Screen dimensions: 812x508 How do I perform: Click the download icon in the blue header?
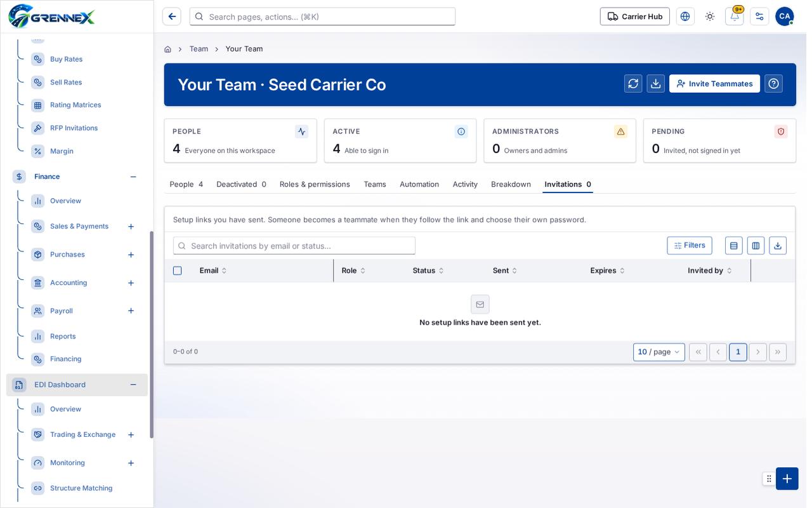[x=656, y=84]
